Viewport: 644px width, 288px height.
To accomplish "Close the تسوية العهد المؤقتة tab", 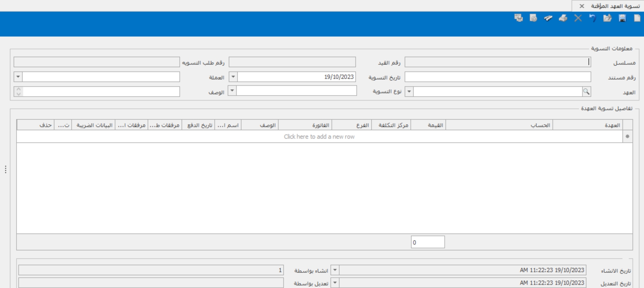I will pos(582,6).
